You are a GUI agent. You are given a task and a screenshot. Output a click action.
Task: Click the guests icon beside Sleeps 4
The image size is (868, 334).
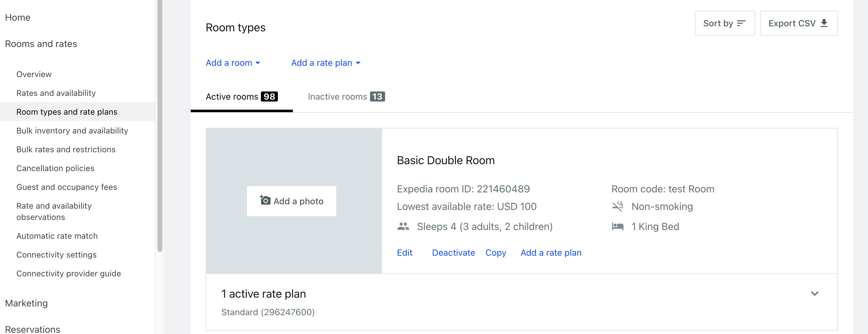click(403, 226)
